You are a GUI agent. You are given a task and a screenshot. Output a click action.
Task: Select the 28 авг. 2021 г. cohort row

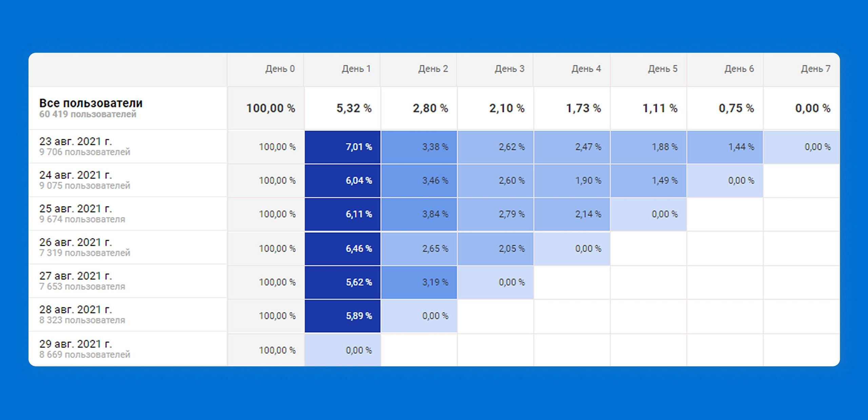[76, 310]
